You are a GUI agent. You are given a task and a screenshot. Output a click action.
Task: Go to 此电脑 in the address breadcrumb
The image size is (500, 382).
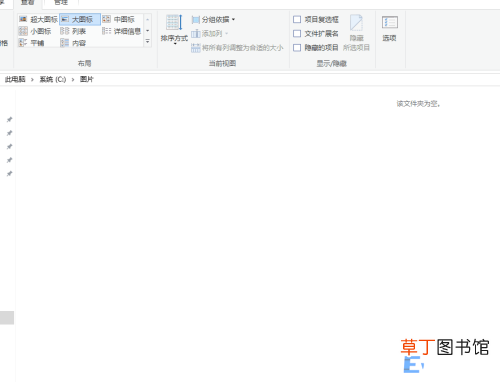coord(15,79)
